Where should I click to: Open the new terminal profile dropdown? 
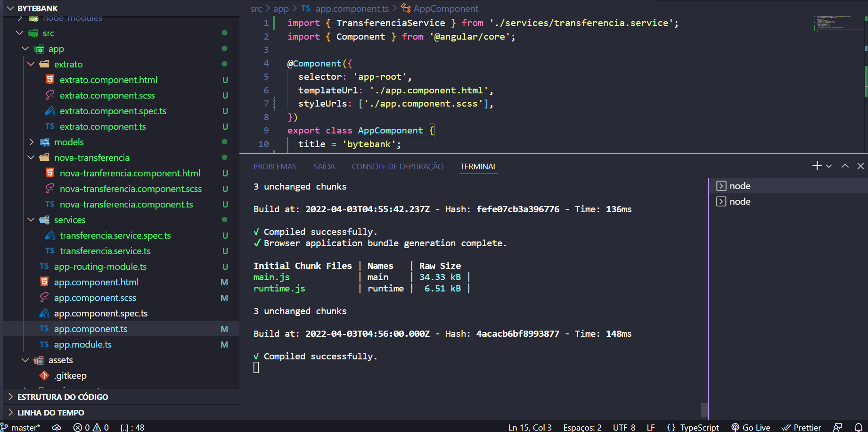click(x=829, y=166)
